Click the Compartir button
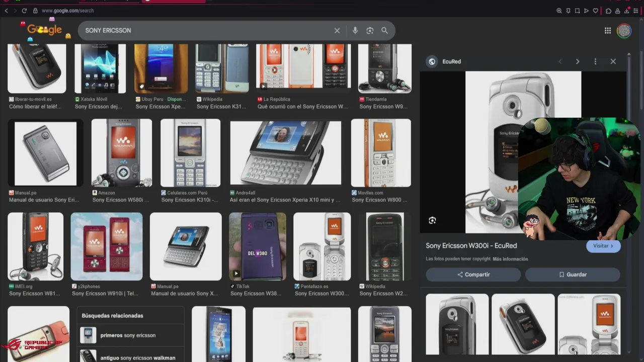The image size is (644, 362). 473,275
